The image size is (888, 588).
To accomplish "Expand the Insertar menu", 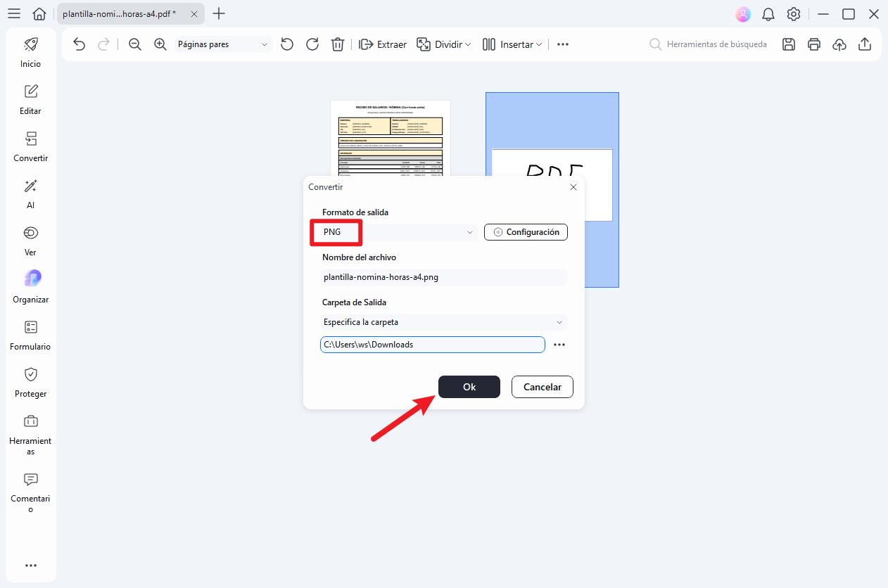I will 512,44.
